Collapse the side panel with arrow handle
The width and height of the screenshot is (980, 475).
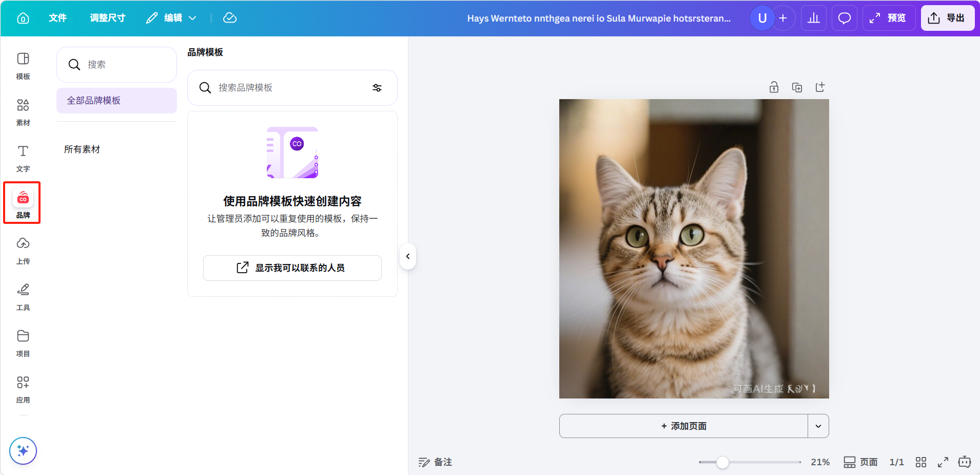(x=408, y=256)
